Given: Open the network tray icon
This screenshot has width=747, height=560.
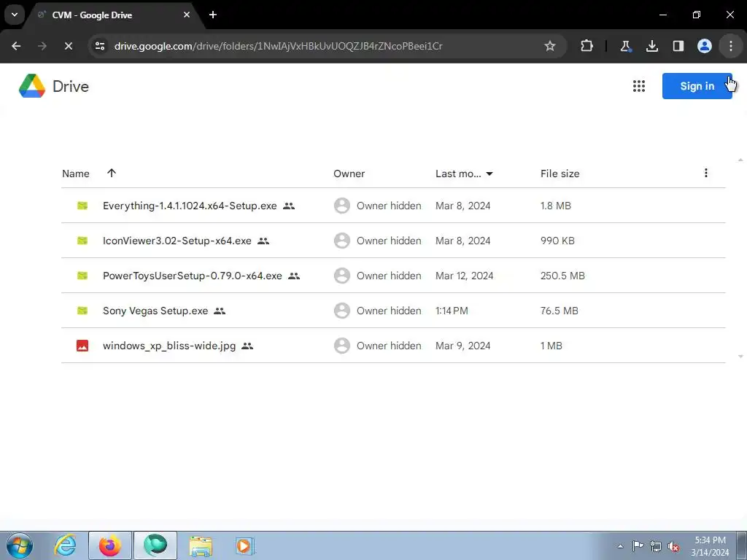Looking at the screenshot, I should 656,547.
